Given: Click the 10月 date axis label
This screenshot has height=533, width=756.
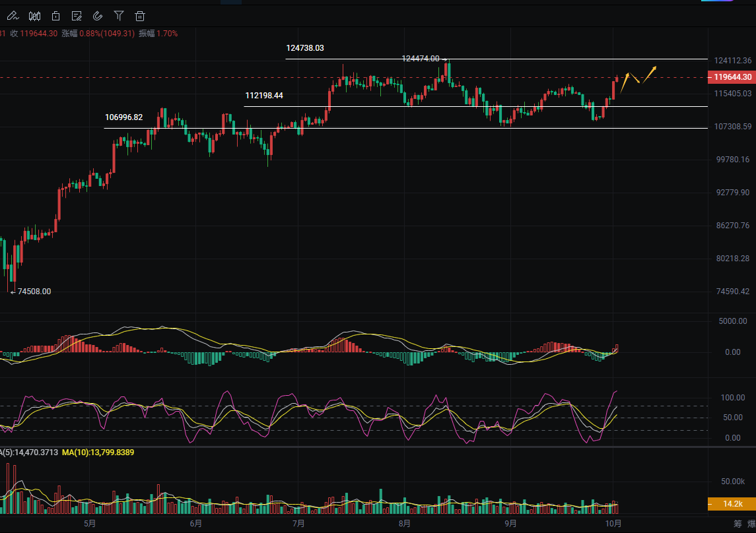Looking at the screenshot, I should [613, 524].
